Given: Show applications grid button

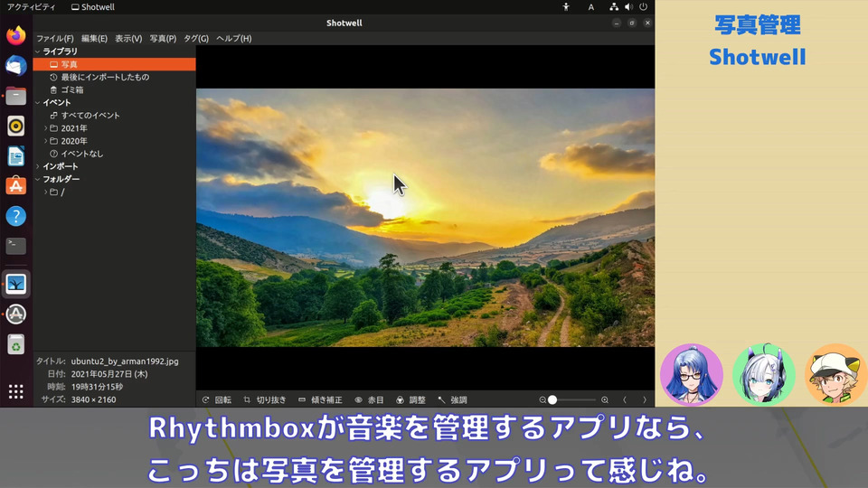Looking at the screenshot, I should point(16,391).
